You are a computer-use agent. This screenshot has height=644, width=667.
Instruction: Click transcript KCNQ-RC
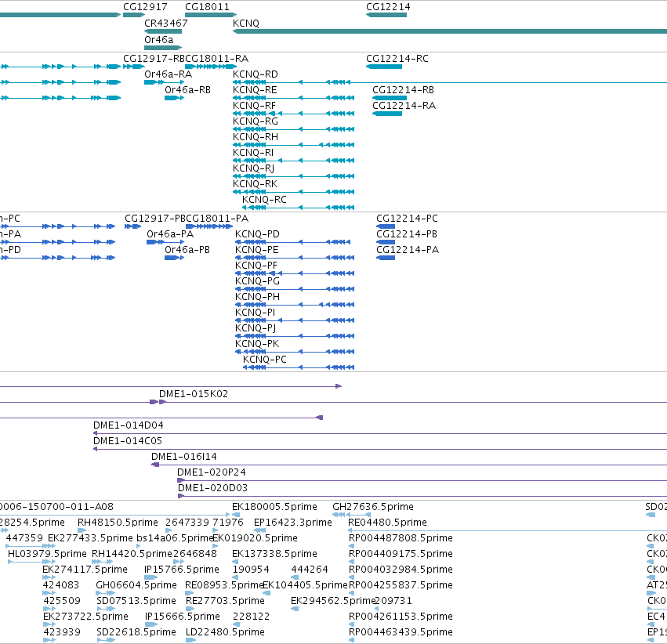click(x=264, y=200)
